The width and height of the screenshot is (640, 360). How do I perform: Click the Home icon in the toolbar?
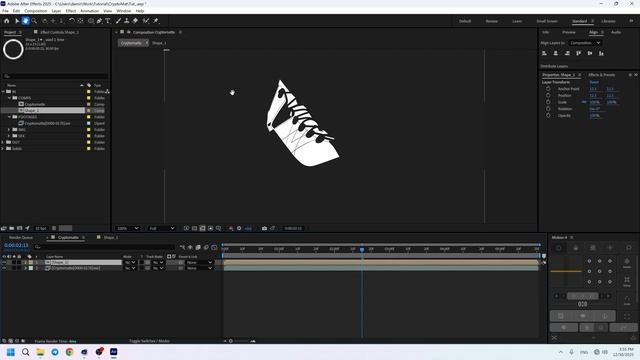pos(7,21)
